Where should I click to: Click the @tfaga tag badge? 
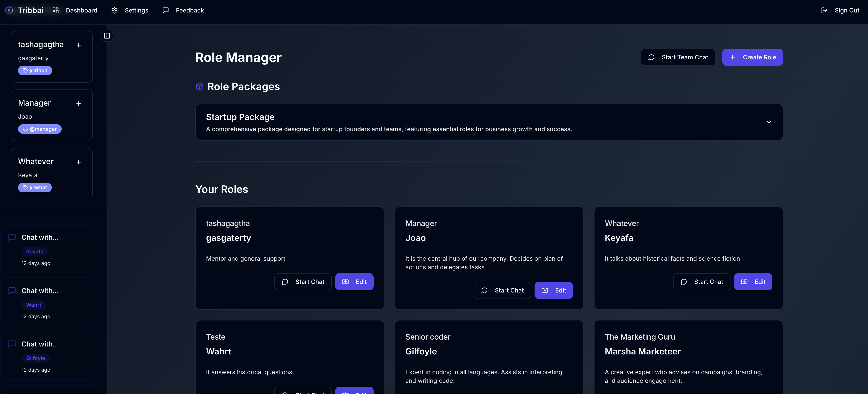coord(35,71)
